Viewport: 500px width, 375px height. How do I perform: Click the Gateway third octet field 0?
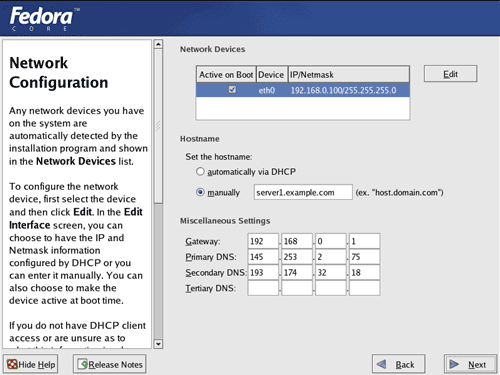pos(331,241)
